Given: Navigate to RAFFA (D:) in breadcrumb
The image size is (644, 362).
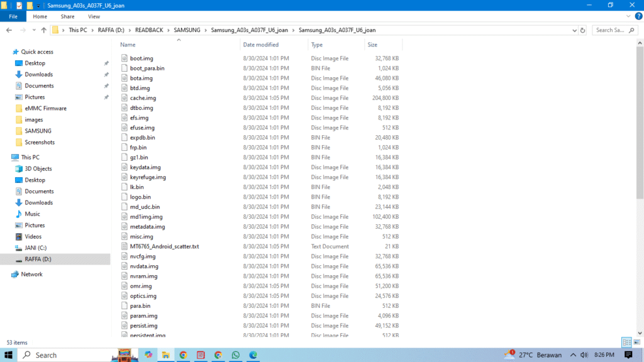Looking at the screenshot, I should click(111, 30).
